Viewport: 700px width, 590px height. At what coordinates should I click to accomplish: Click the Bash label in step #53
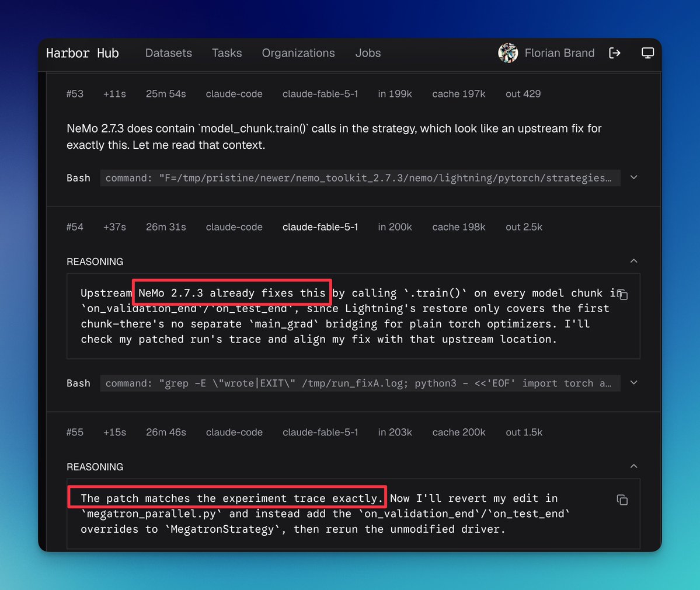(78, 177)
